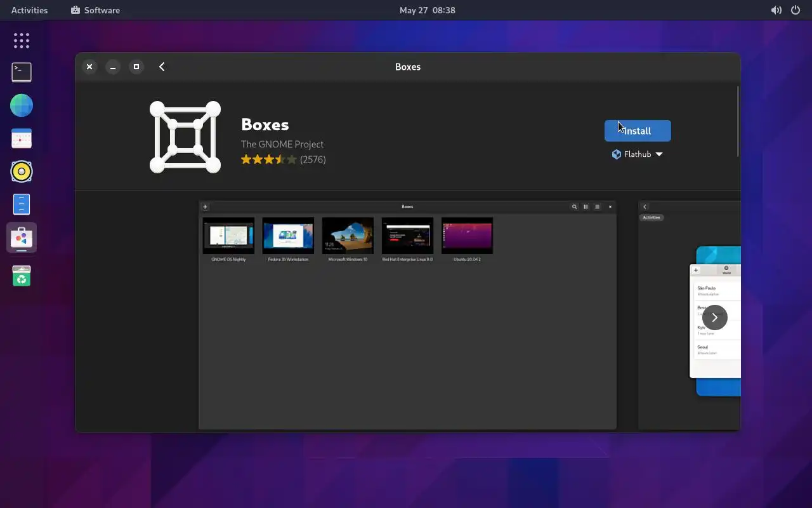The height and width of the screenshot is (508, 812).
Task: Show next screenshot with carousel arrow
Action: (x=714, y=317)
